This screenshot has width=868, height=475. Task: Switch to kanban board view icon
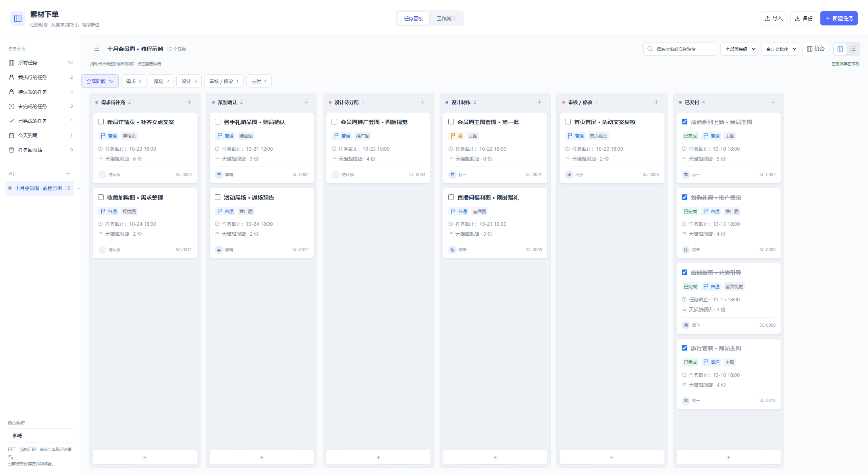tap(840, 49)
